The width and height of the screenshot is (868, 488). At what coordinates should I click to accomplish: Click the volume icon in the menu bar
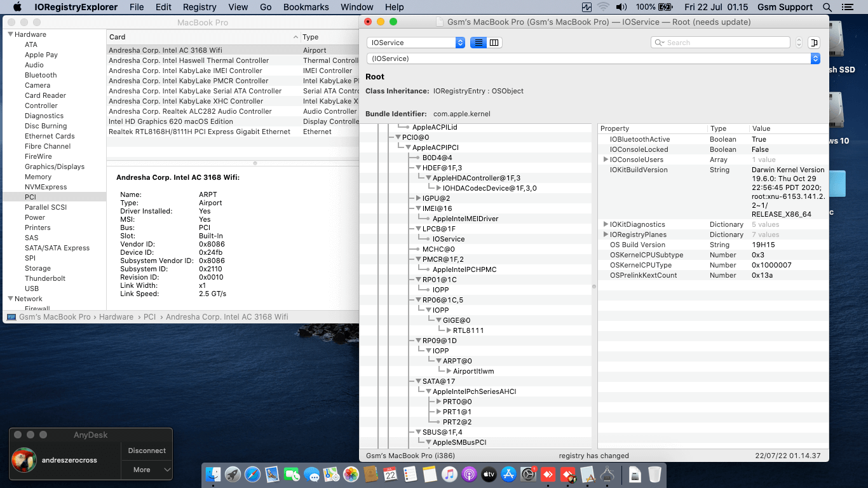coord(621,7)
